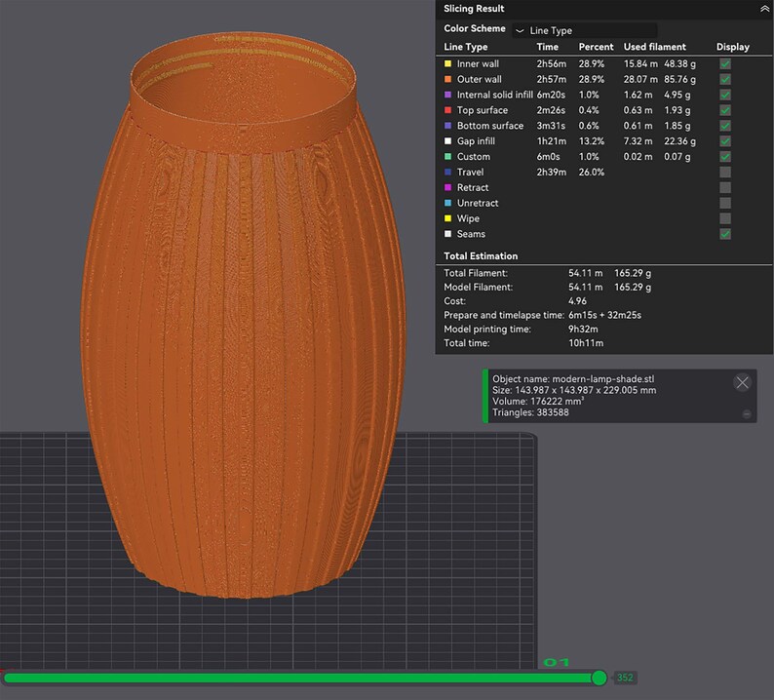Screen dimensions: 774x700
Task: Click the Time column header
Action: (x=548, y=47)
